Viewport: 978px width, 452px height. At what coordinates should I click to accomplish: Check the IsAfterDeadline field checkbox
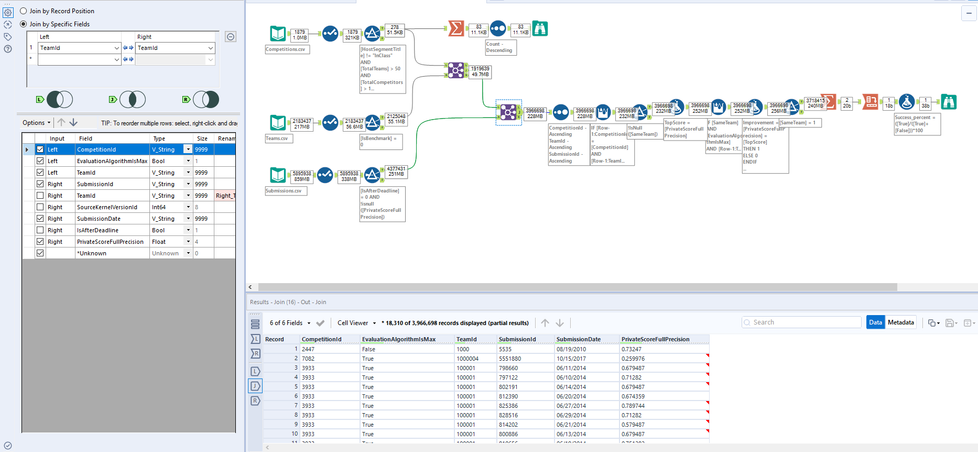(x=41, y=230)
